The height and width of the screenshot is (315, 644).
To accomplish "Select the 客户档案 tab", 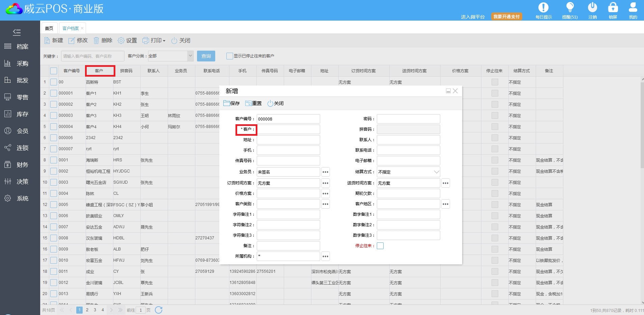I will pyautogui.click(x=71, y=28).
